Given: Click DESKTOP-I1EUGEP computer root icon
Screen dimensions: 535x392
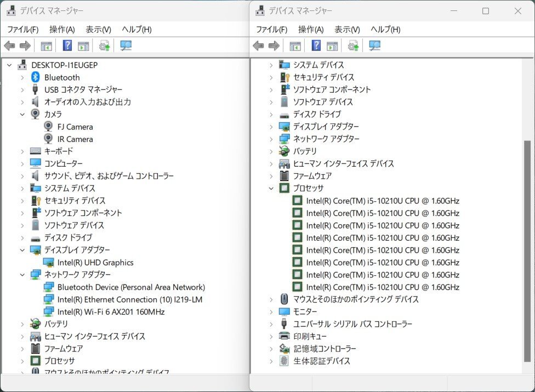Looking at the screenshot, I should 22,65.
